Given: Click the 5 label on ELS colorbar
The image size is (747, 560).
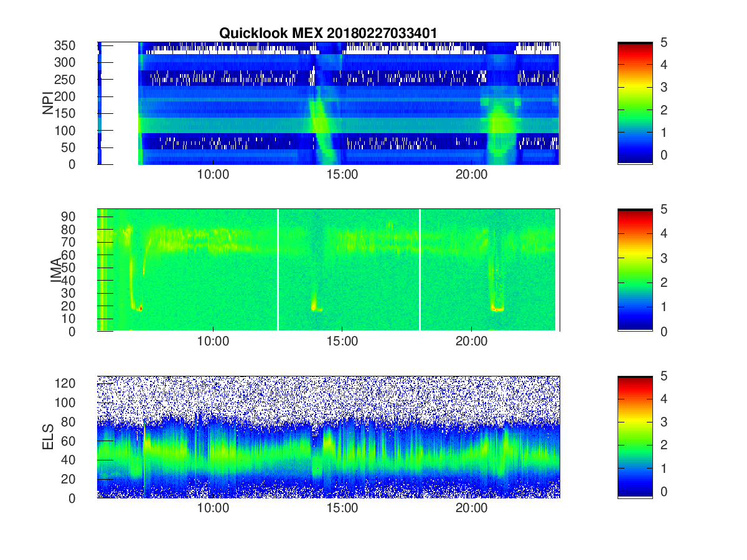Looking at the screenshot, I should [x=664, y=376].
